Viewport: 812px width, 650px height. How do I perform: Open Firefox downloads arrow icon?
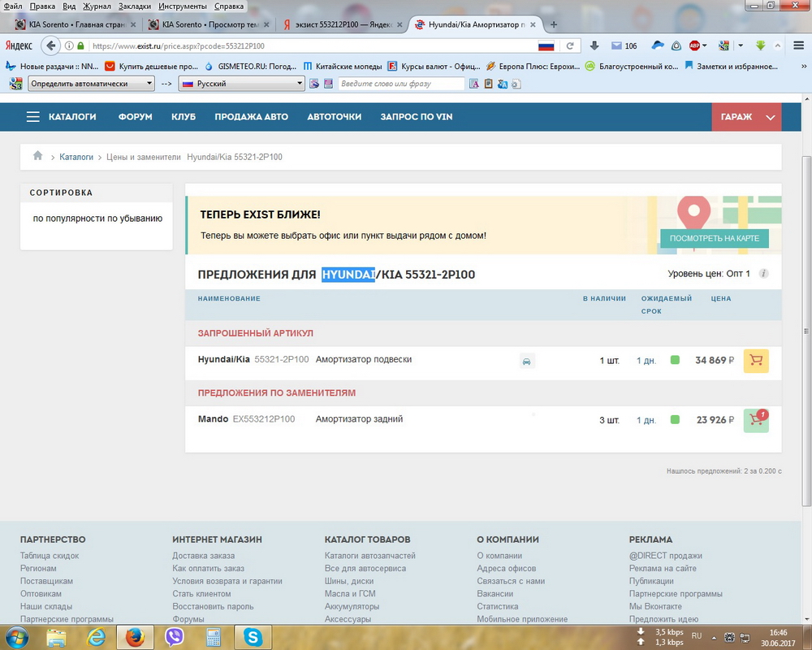pos(594,45)
